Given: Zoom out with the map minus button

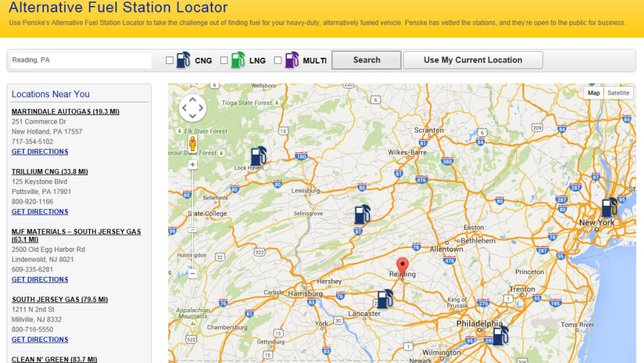Looking at the screenshot, I should point(193,274).
